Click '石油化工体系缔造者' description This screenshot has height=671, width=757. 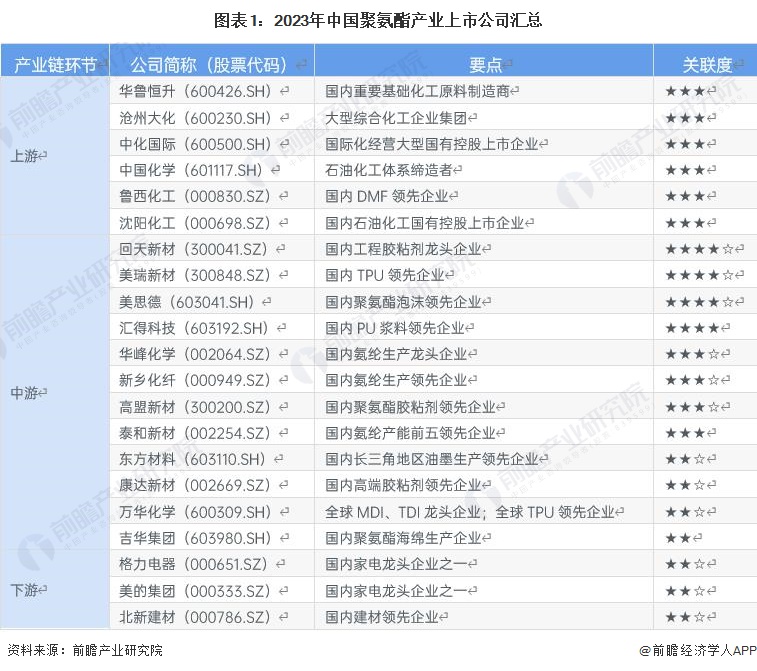(x=389, y=170)
